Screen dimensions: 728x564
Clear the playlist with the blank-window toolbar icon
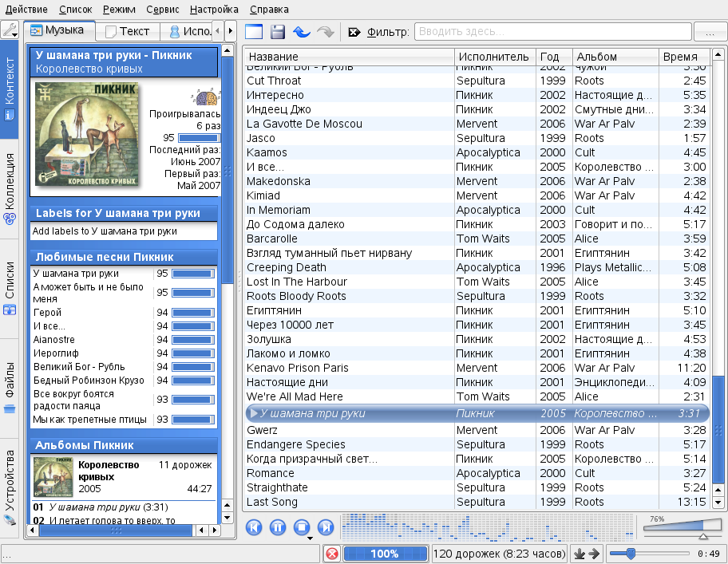point(254,32)
